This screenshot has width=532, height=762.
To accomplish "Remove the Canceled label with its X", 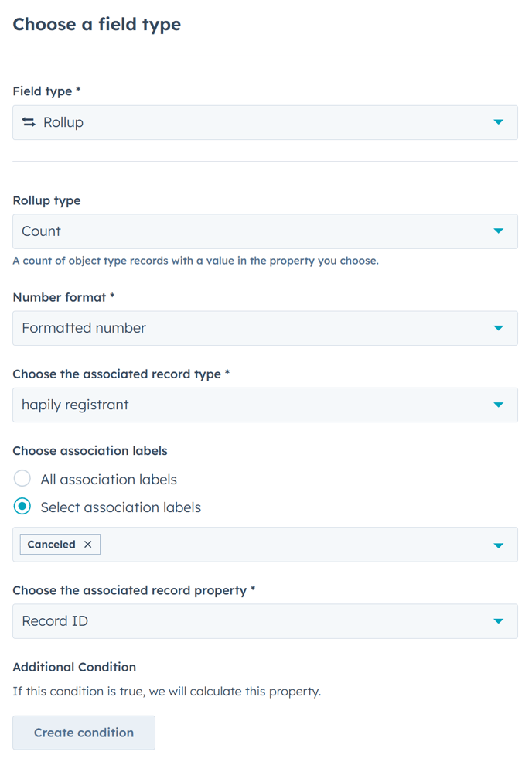I will coord(88,545).
